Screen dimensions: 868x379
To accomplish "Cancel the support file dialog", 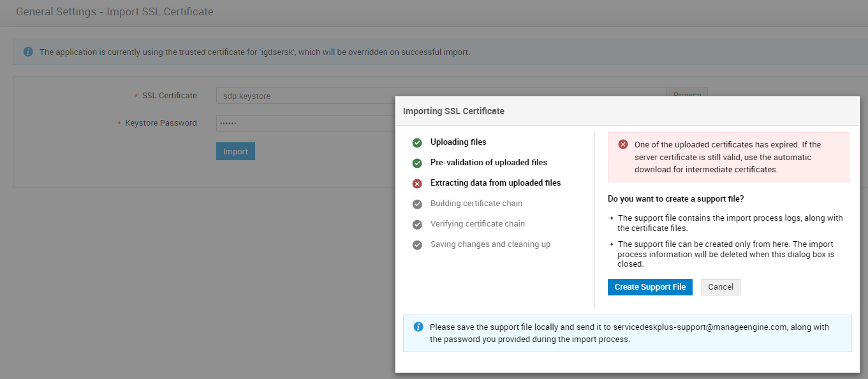I will (721, 287).
